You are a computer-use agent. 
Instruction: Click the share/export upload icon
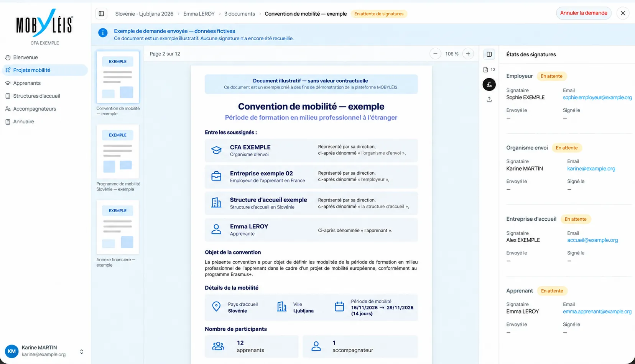489,99
